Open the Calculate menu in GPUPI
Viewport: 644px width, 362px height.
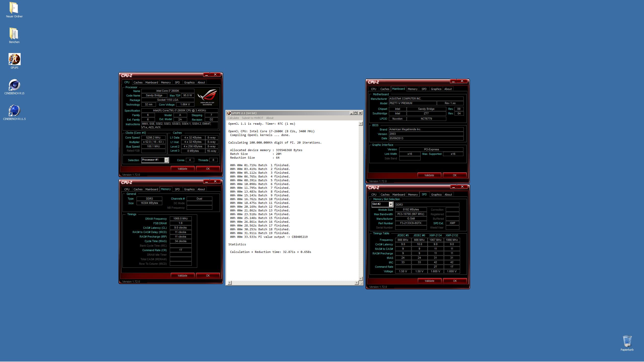[233, 118]
